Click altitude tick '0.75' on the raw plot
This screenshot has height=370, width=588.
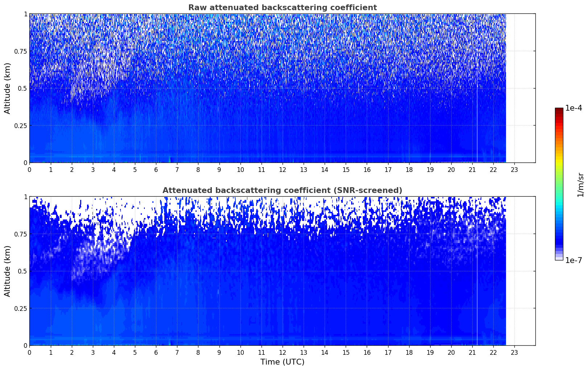[21, 51]
